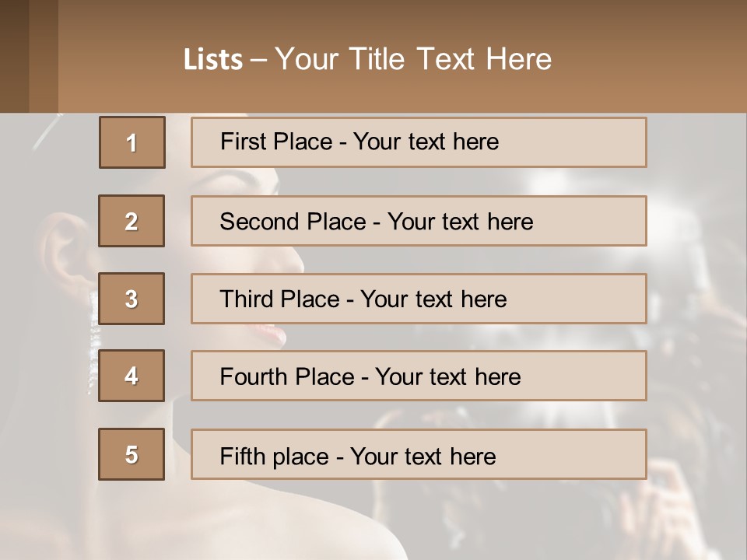Click the woman's lips in background image

tap(274, 334)
